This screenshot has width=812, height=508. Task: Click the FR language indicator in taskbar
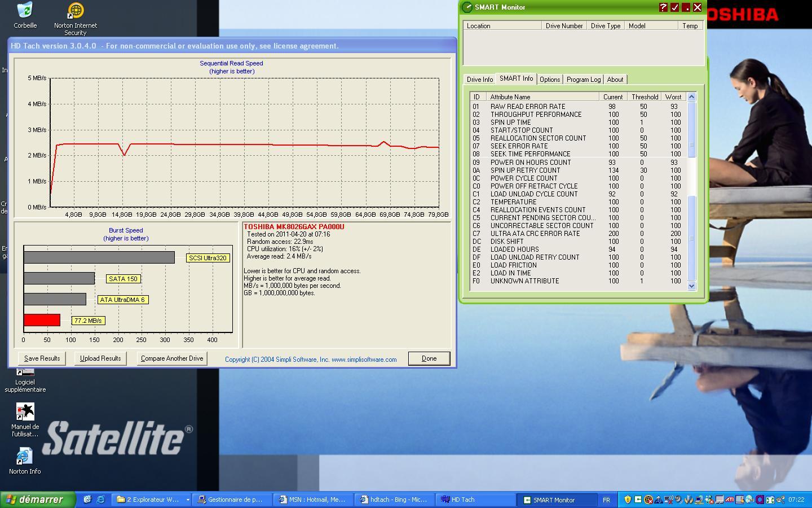click(x=606, y=500)
